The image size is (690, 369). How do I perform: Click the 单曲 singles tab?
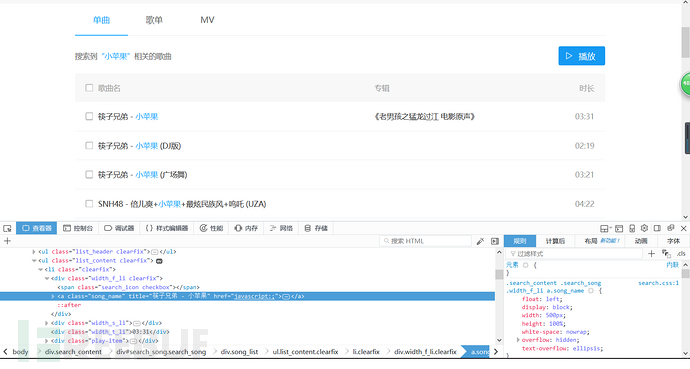101,20
